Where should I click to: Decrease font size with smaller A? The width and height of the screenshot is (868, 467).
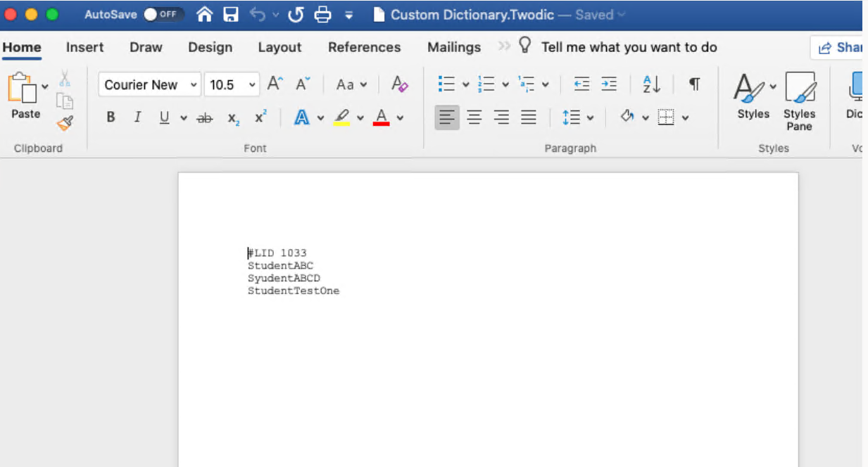click(x=303, y=84)
